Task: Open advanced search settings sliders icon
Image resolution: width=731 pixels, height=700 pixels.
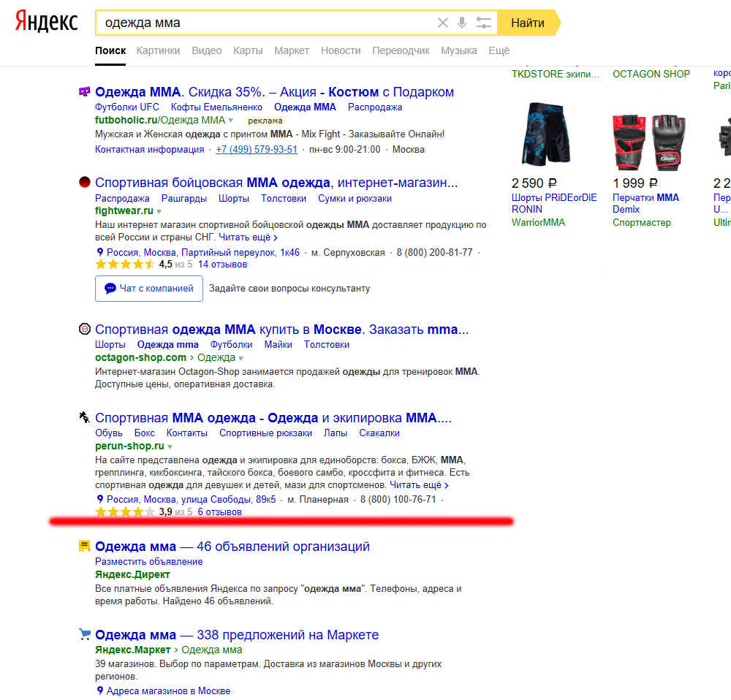Action: [x=483, y=23]
